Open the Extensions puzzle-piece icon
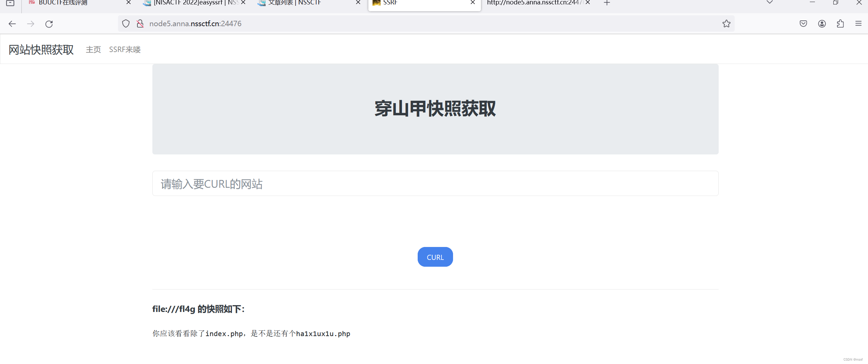 pos(840,23)
